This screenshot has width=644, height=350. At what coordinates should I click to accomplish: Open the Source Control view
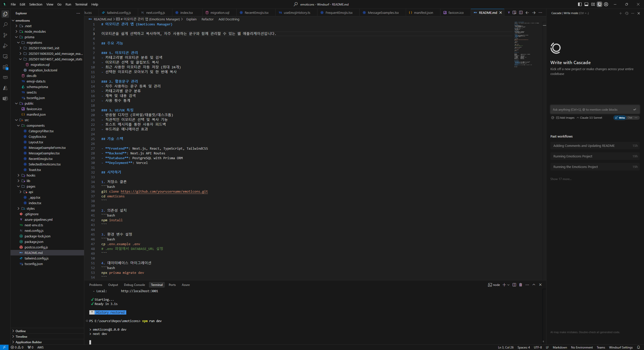point(5,35)
